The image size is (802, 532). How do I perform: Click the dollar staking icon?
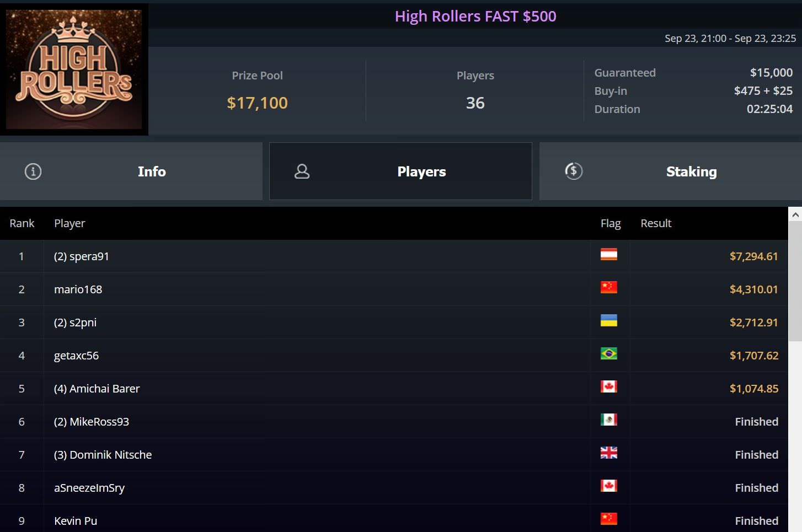[x=574, y=171]
